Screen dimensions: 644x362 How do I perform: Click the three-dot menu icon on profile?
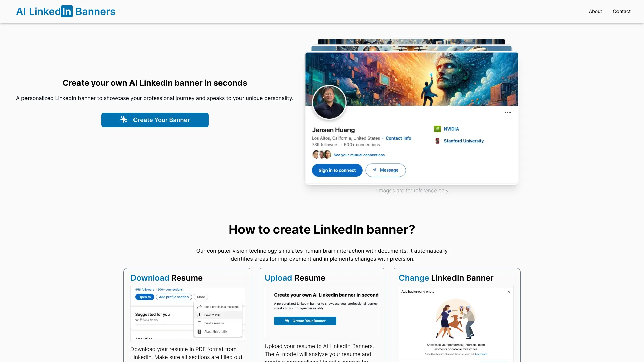507,112
